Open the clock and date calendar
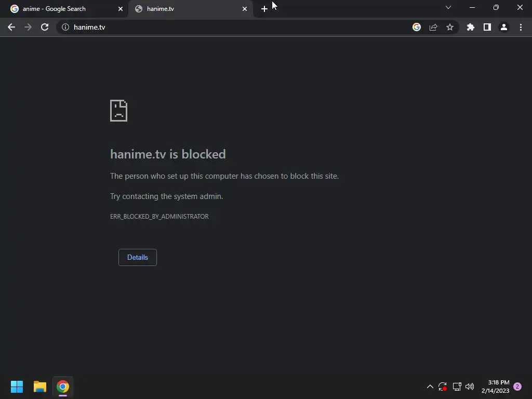The image size is (532, 399). [x=495, y=387]
